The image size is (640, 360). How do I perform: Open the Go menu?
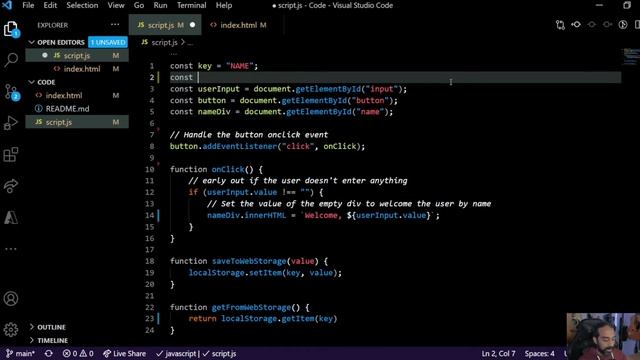139,5
